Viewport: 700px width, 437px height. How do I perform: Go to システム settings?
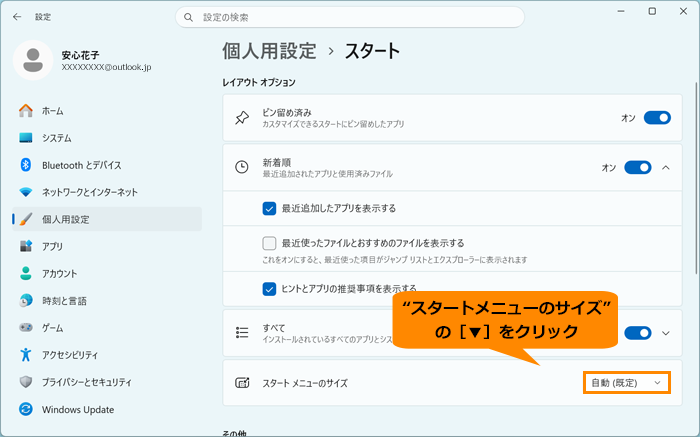coord(107,138)
